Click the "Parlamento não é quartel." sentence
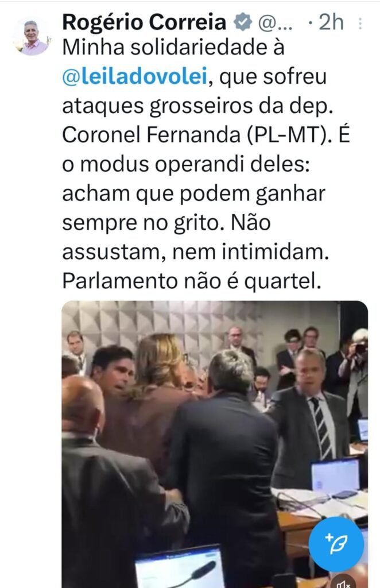This screenshot has width=380, height=588. (192, 281)
